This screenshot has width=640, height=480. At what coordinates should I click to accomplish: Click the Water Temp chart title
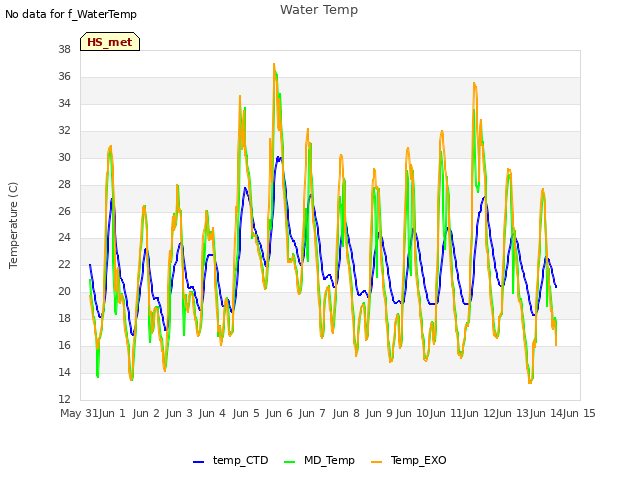pos(319,9)
